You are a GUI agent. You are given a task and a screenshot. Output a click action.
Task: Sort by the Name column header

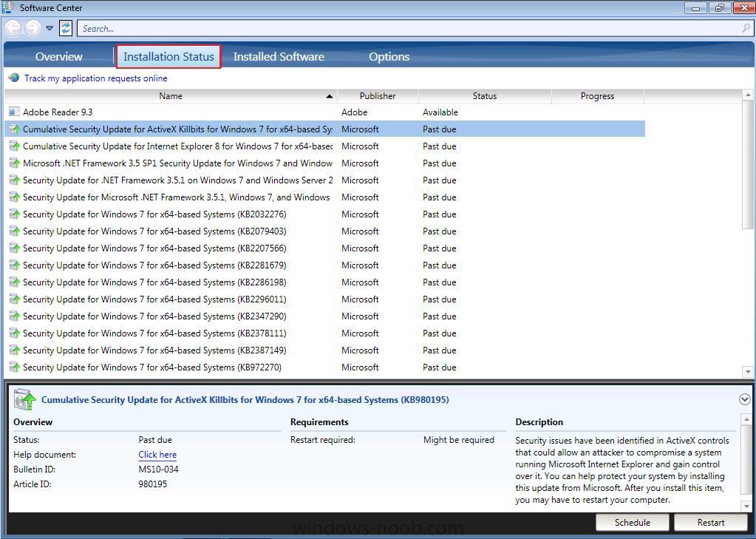(171, 96)
